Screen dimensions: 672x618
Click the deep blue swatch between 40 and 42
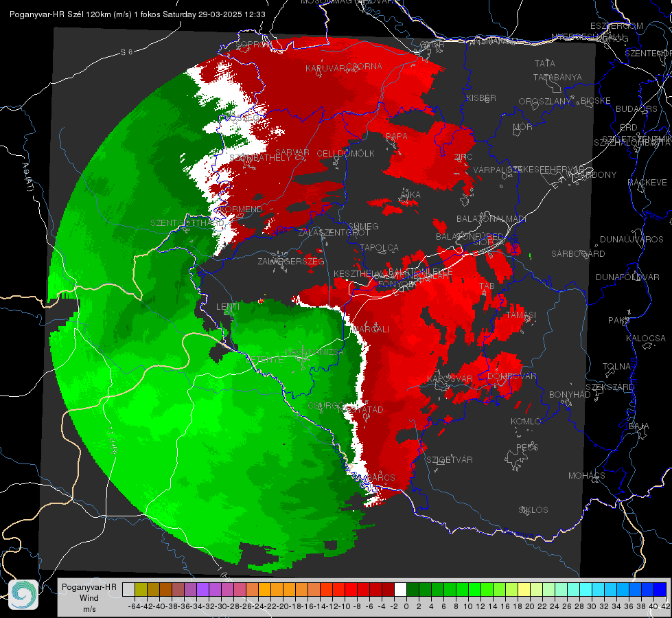(x=660, y=589)
